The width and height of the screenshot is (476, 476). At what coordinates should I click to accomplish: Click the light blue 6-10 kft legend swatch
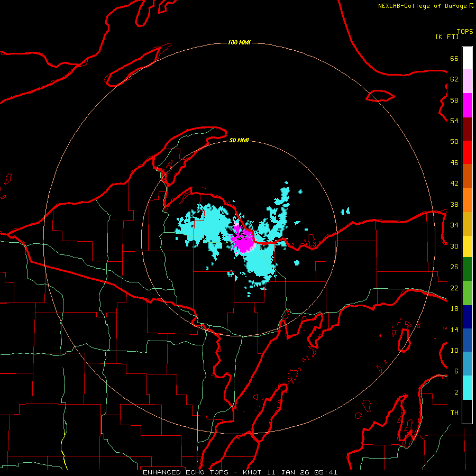[467, 364]
